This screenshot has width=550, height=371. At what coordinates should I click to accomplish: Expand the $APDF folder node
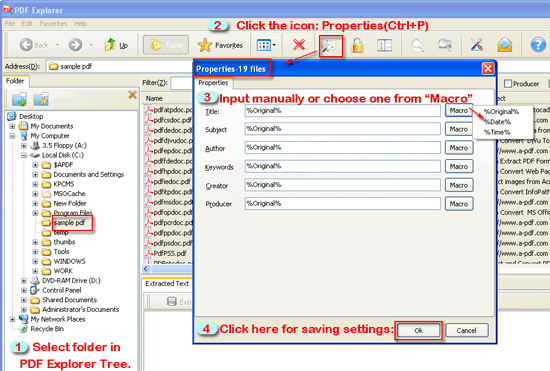(x=35, y=164)
